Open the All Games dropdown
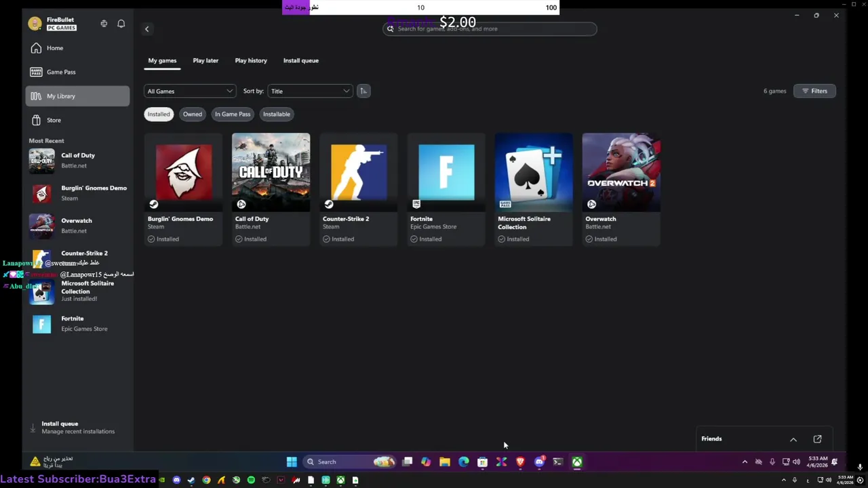This screenshot has width=868, height=488. point(190,91)
